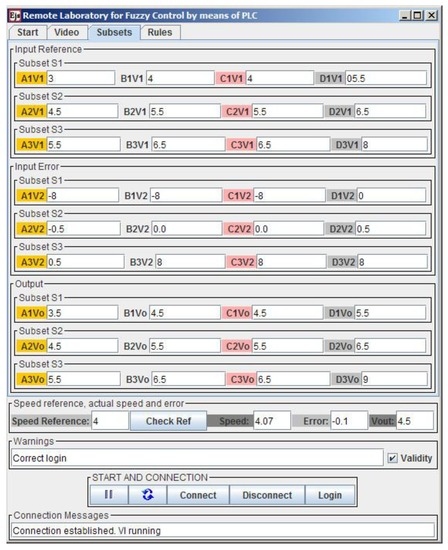
Task: Click the pink C2V2 label
Action: click(239, 229)
